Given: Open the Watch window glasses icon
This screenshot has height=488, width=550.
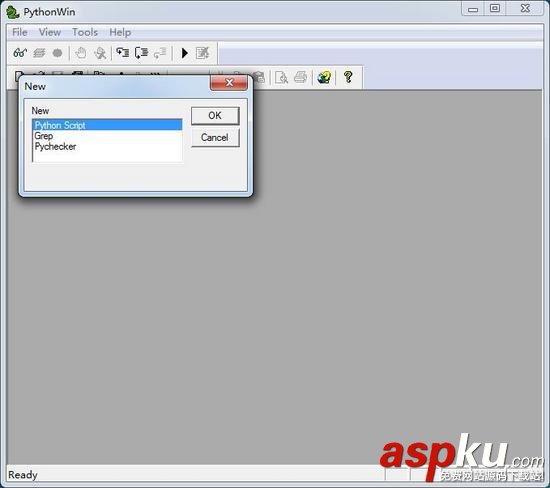Looking at the screenshot, I should 20,53.
